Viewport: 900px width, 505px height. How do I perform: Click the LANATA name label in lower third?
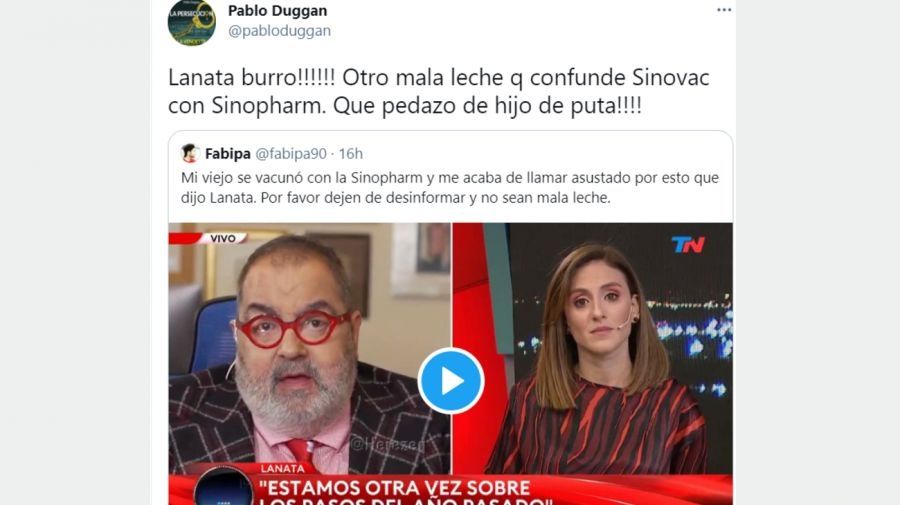click(282, 469)
